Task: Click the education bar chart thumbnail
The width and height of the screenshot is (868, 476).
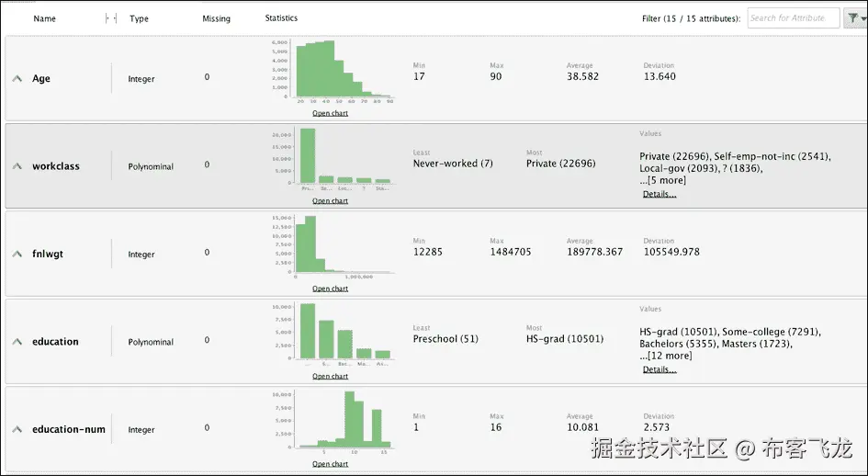Action: 333,334
